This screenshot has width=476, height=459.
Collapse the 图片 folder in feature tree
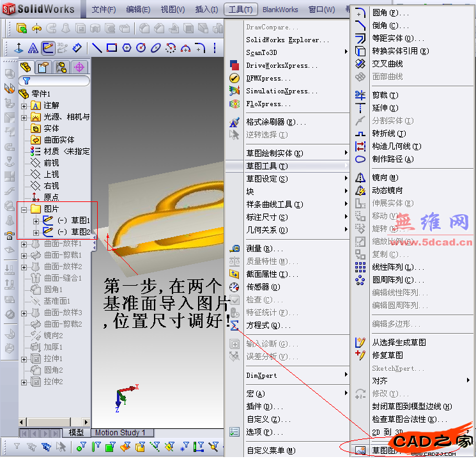click(24, 209)
